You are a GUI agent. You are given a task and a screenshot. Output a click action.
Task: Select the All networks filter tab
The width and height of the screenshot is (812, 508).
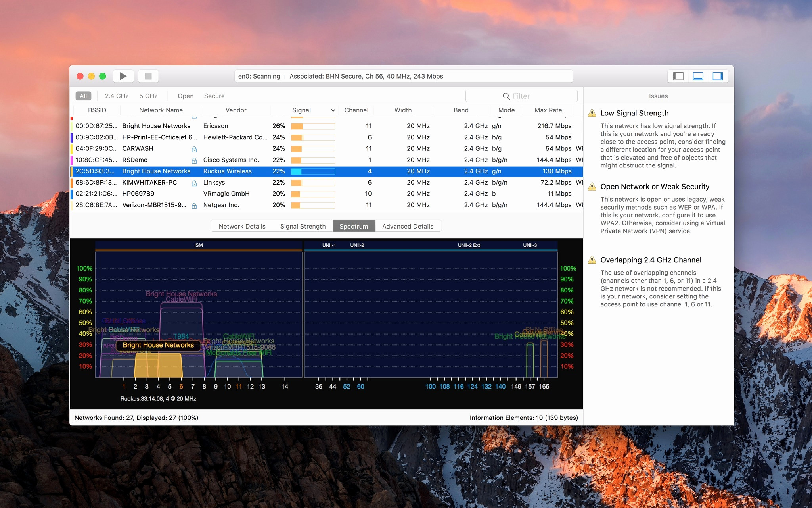pyautogui.click(x=84, y=95)
